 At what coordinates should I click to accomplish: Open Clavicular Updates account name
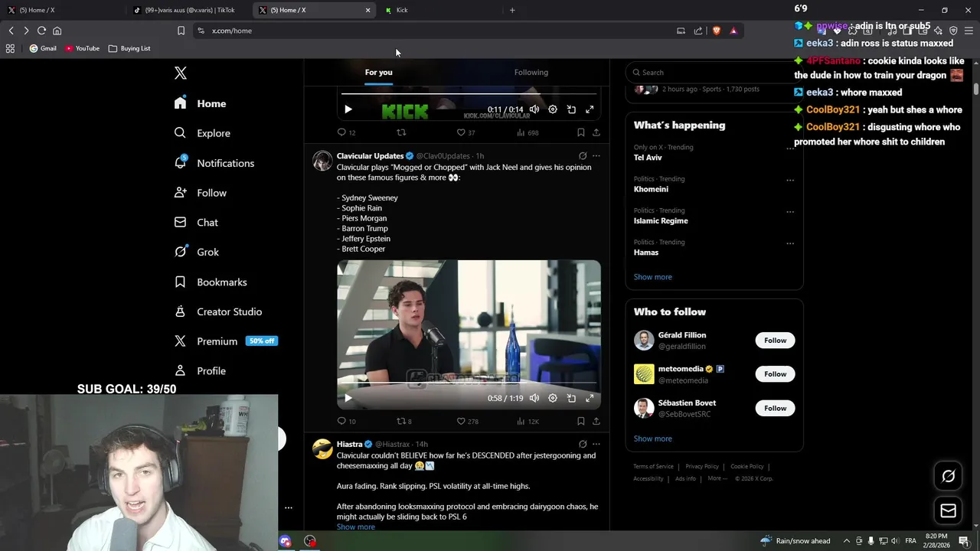pos(370,156)
